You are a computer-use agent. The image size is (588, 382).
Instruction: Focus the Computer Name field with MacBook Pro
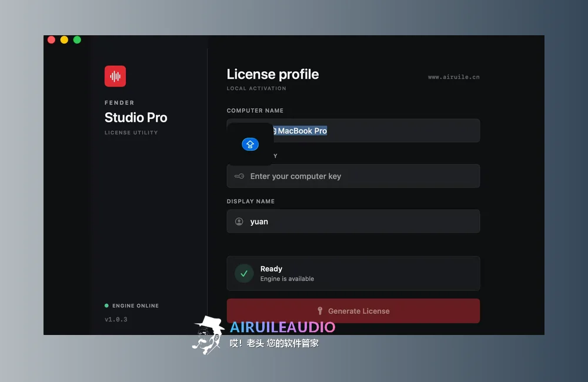353,130
